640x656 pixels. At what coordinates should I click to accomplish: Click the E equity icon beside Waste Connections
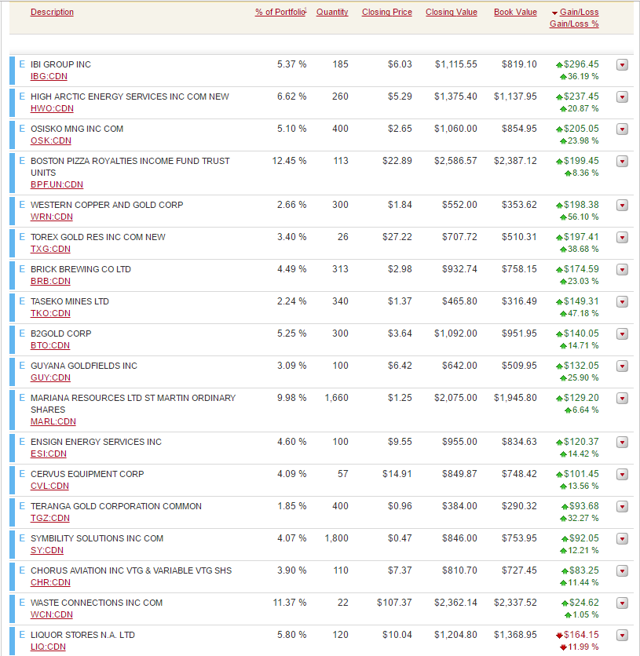point(22,603)
